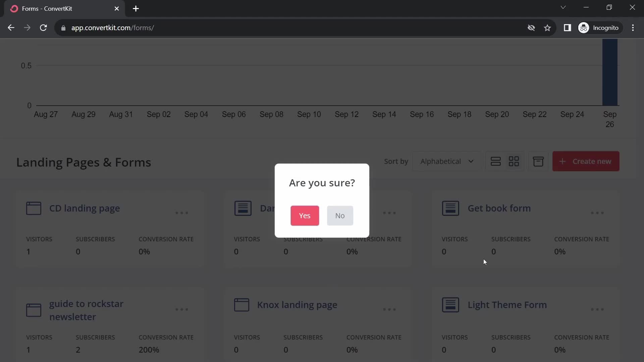Select the grid view icon for forms

tap(514, 161)
